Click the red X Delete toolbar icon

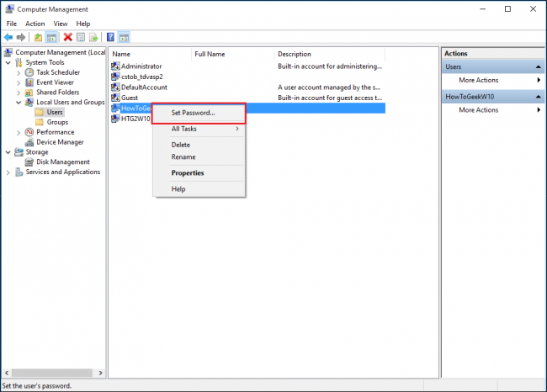[68, 37]
